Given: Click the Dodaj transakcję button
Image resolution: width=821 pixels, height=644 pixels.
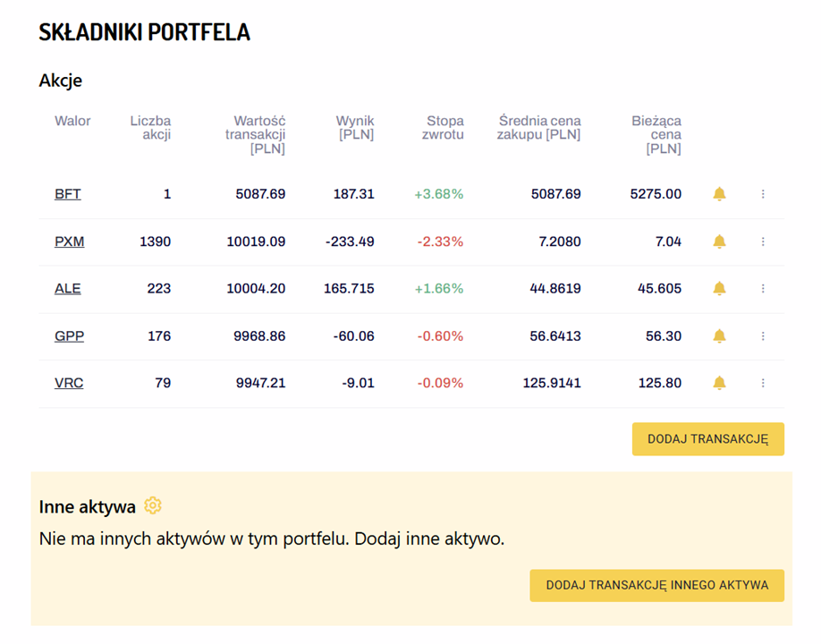Looking at the screenshot, I should pos(708,439).
